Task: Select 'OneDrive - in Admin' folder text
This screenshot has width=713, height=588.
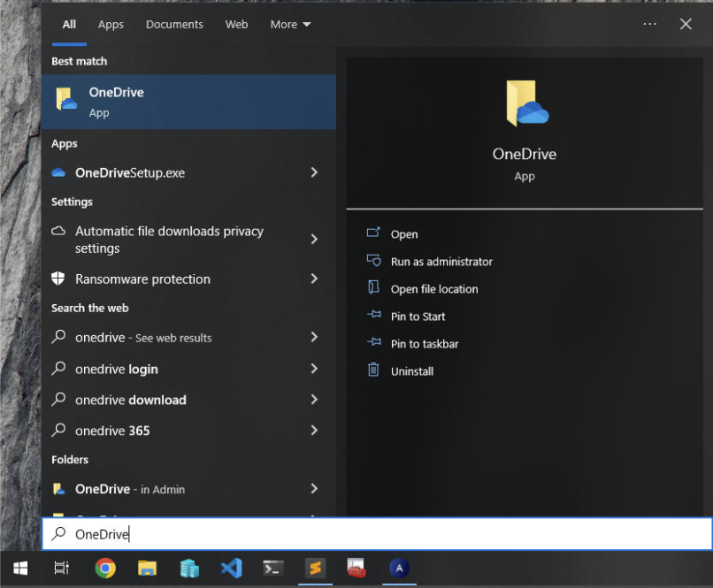Action: click(130, 489)
